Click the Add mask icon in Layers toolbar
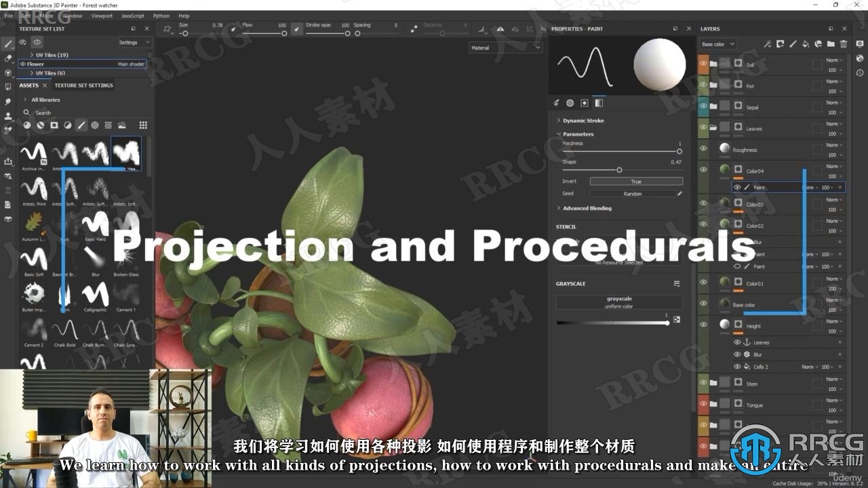The width and height of the screenshot is (868, 488). point(780,44)
